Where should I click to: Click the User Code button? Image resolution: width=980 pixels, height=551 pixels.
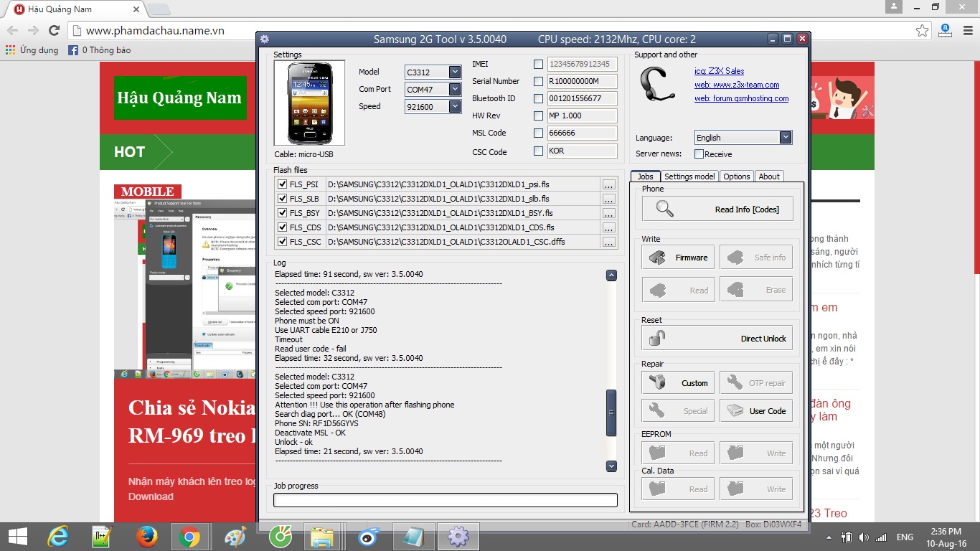pyautogui.click(x=756, y=411)
